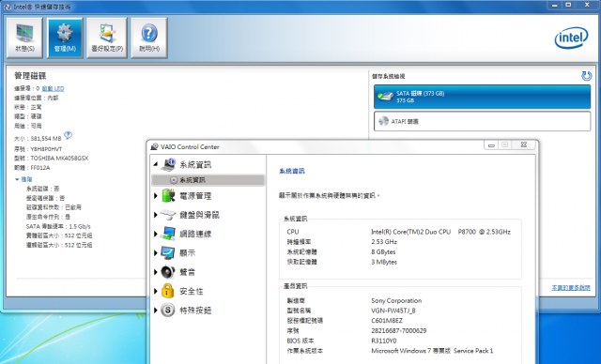Open the 本頁的更多說明 link
This screenshot has height=364, width=601.
point(571,287)
